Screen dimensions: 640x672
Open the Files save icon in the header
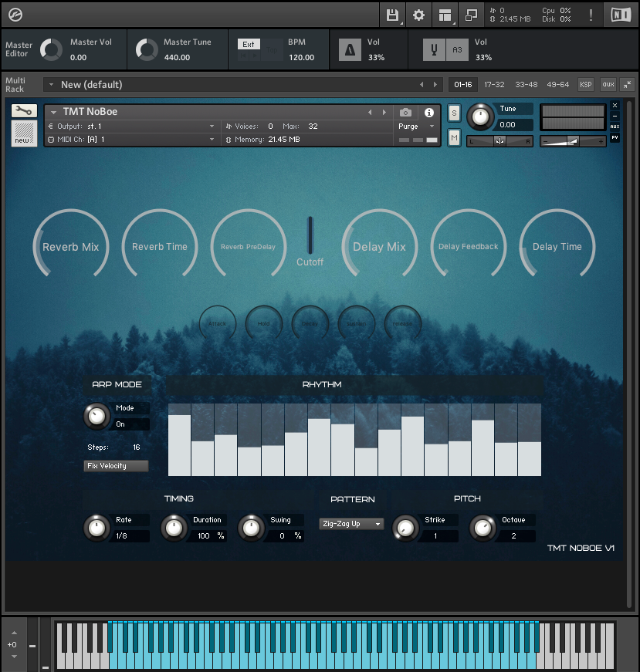[392, 15]
